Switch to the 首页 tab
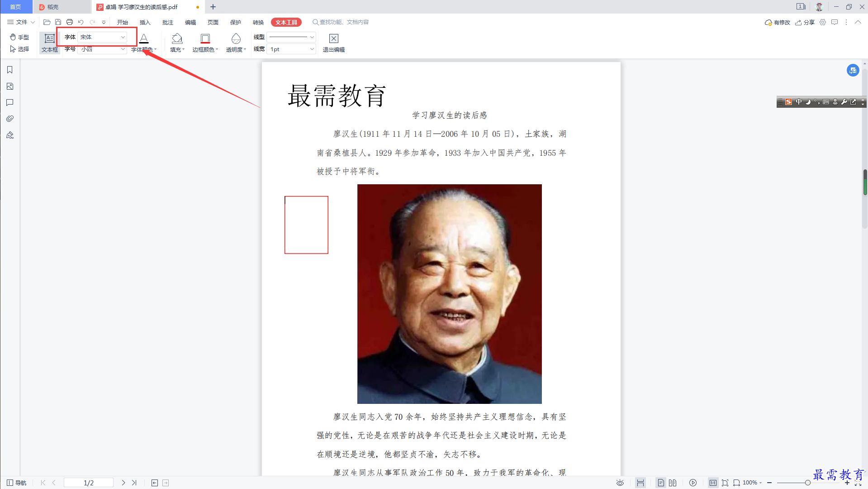Screen dimensions: 868x489 click(16, 7)
